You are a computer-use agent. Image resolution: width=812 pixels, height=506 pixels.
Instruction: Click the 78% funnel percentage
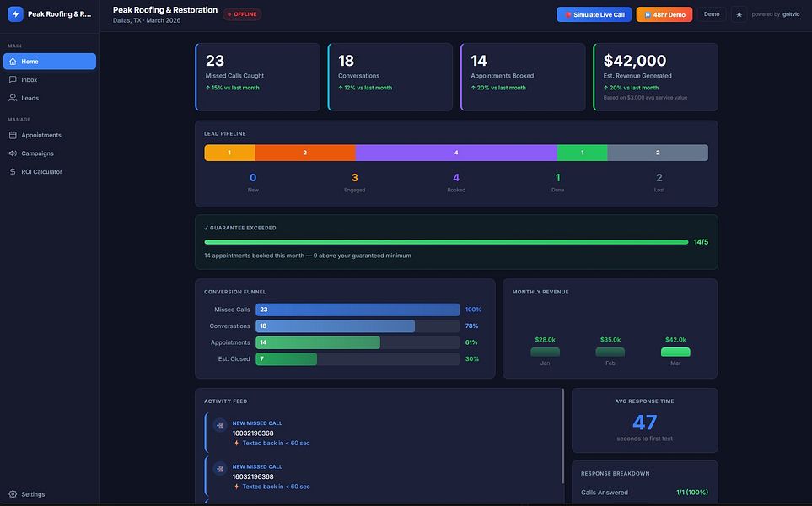coord(471,326)
